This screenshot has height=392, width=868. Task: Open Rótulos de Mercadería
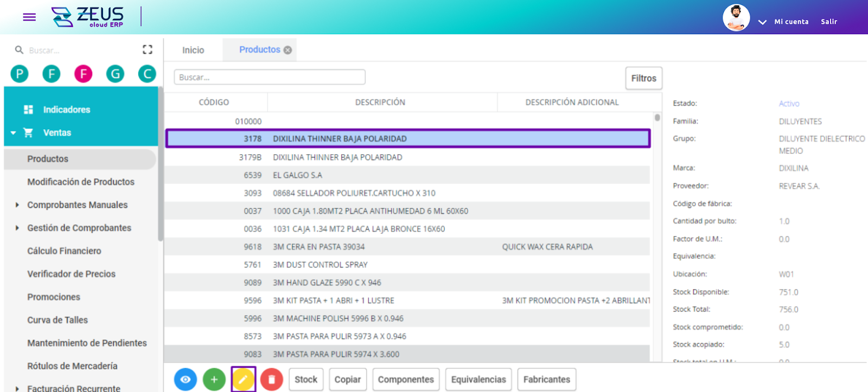click(72, 366)
